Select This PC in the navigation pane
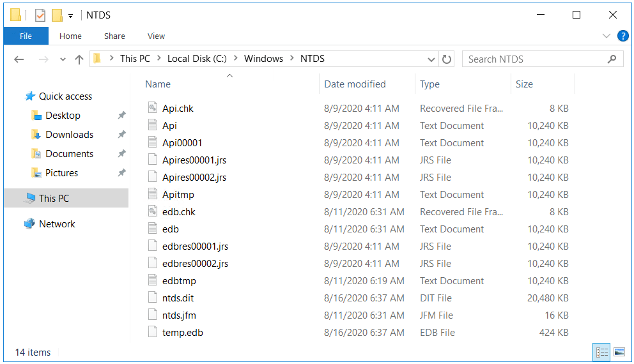Viewport: 634px width, 364px height. point(66,198)
